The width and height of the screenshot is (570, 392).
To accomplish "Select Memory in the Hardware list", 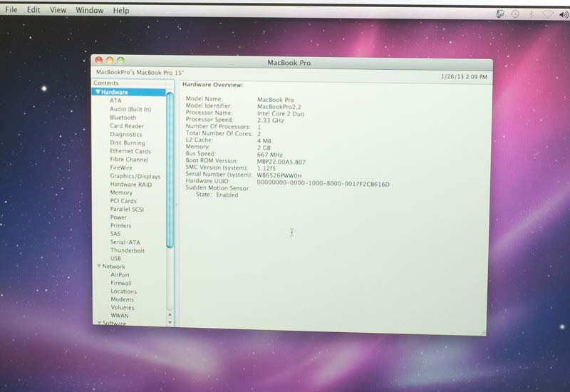I will click(121, 192).
